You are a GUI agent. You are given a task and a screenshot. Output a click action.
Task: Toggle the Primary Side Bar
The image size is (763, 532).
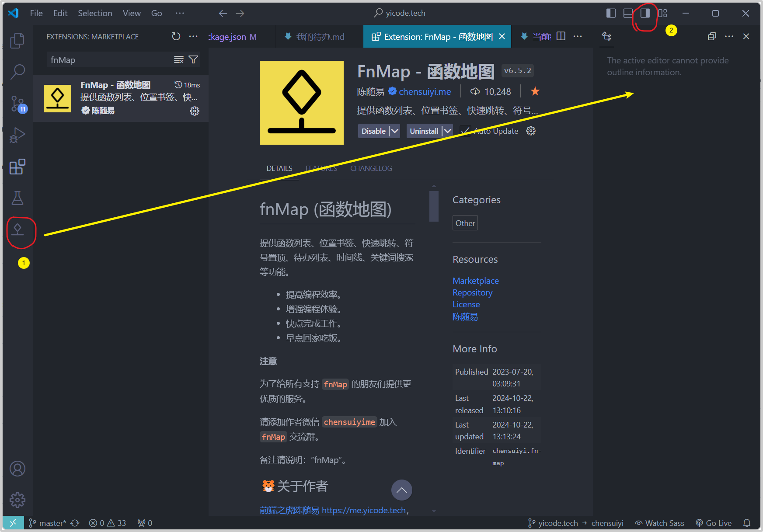(611, 14)
